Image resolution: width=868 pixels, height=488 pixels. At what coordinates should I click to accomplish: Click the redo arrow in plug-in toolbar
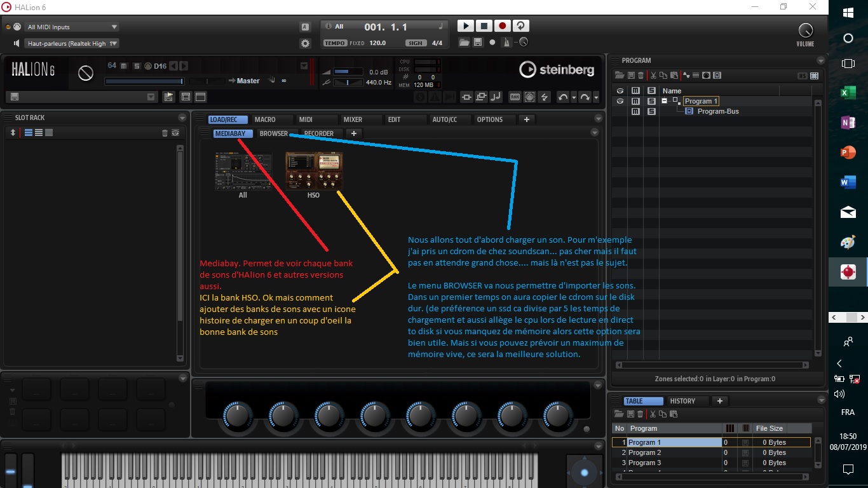tap(585, 97)
